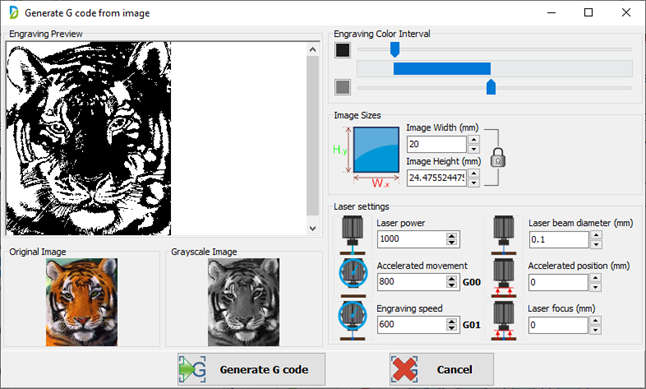This screenshot has height=389, width=646.
Task: Increase Laser beam diameter with up arrow
Action: 596,235
